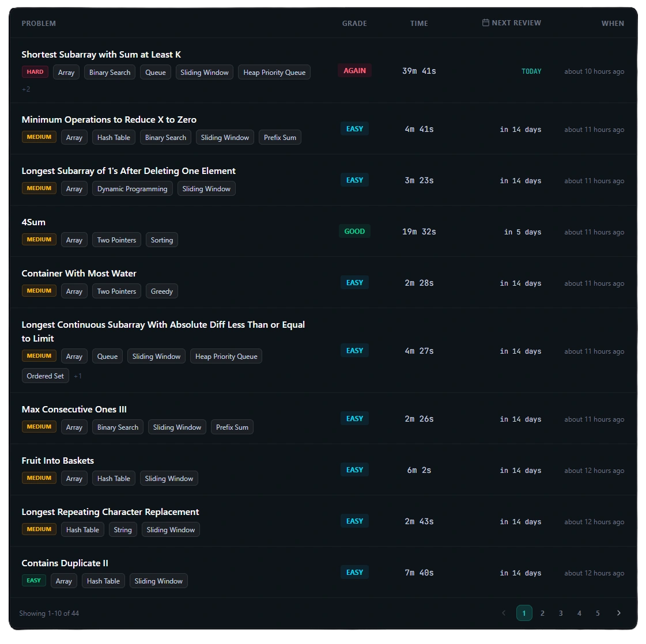Viewport: 646px width, 644px height.
Task: Open the Container With Most Water problem
Action: click(x=79, y=274)
